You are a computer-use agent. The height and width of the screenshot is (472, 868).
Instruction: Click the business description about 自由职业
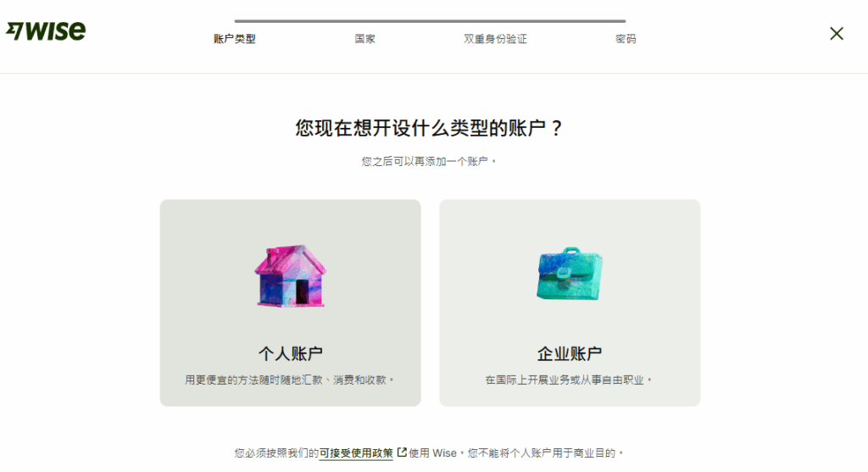coord(569,380)
